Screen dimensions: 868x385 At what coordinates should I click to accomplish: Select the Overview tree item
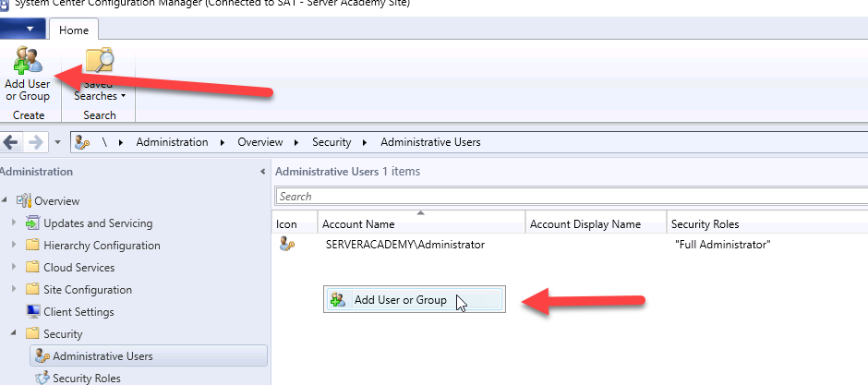pos(57,200)
